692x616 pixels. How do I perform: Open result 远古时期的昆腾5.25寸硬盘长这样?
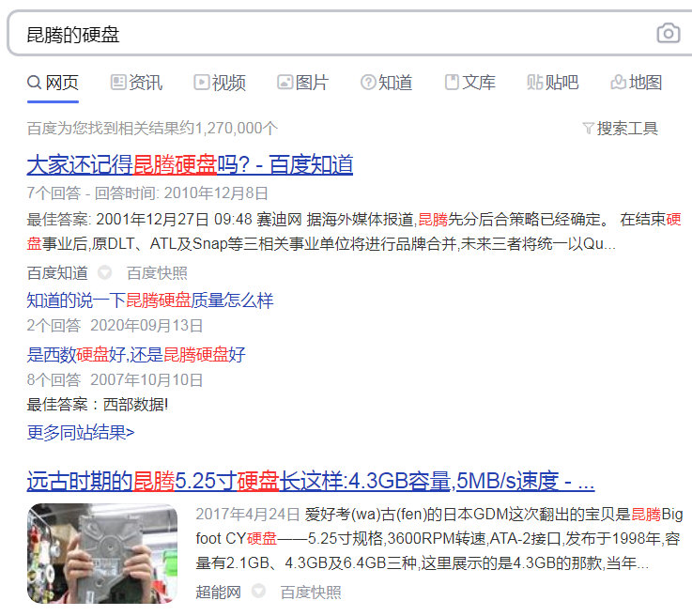(x=310, y=483)
